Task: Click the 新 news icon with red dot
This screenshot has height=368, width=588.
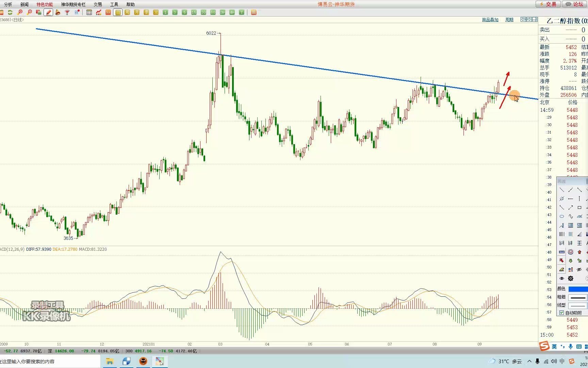Action: [77, 13]
